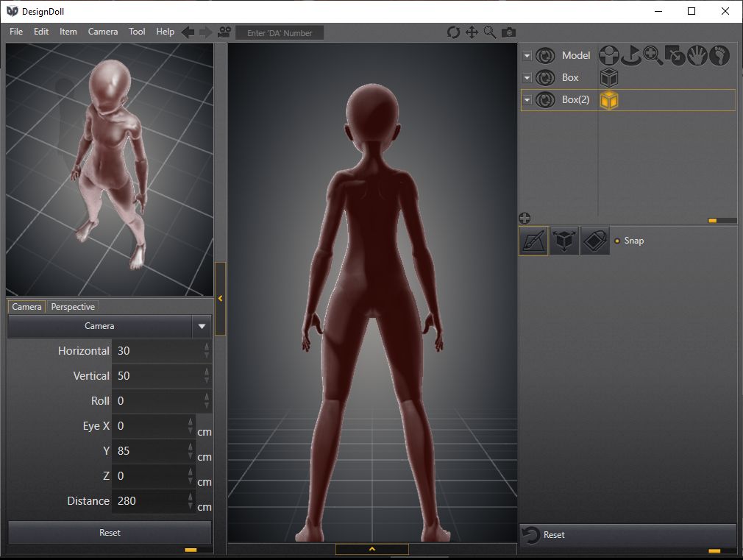The image size is (743, 560).
Task: Click the camera panel Reset button
Action: [110, 533]
